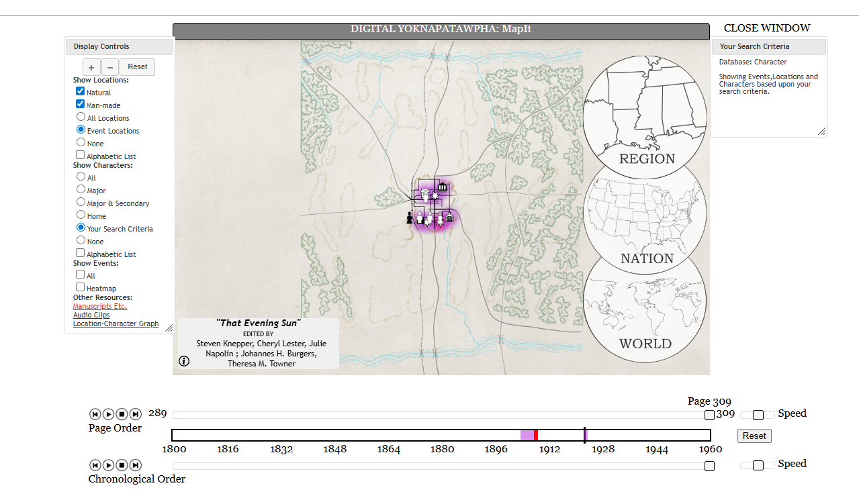The image size is (859, 504).
Task: Open Audio Clips link
Action: click(x=91, y=315)
